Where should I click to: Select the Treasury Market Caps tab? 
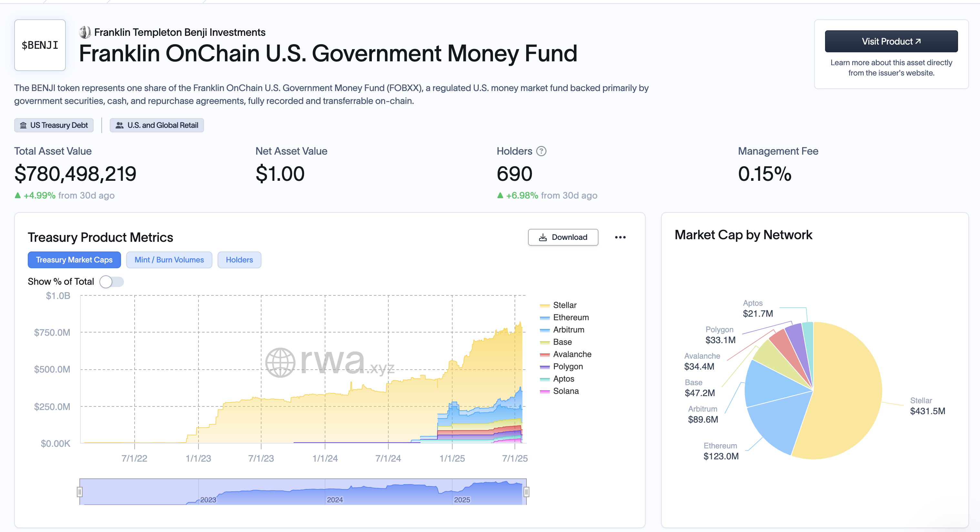click(74, 260)
